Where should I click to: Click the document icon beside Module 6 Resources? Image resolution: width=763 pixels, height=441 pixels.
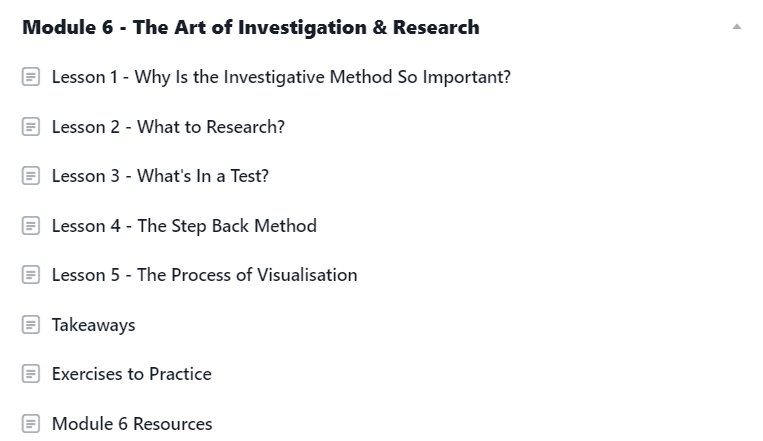(31, 423)
